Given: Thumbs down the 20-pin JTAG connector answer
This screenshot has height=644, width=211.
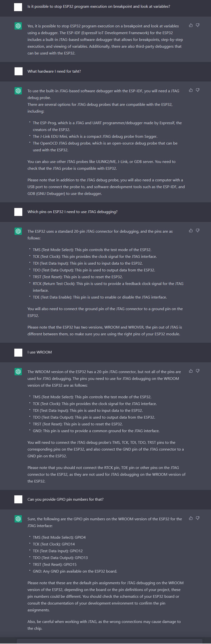Looking at the screenshot, I should (198, 231).
